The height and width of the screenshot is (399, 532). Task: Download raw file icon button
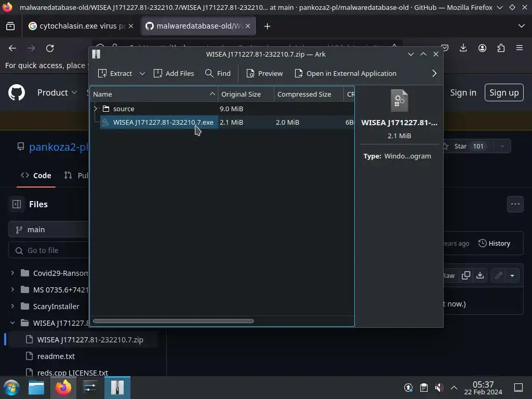pos(480,275)
